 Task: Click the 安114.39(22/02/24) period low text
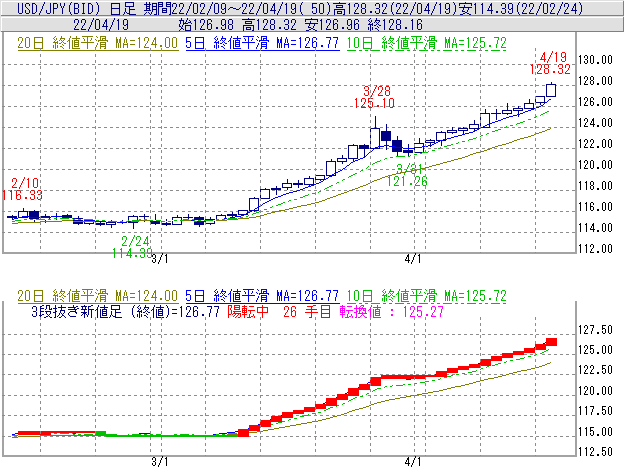[521, 8]
